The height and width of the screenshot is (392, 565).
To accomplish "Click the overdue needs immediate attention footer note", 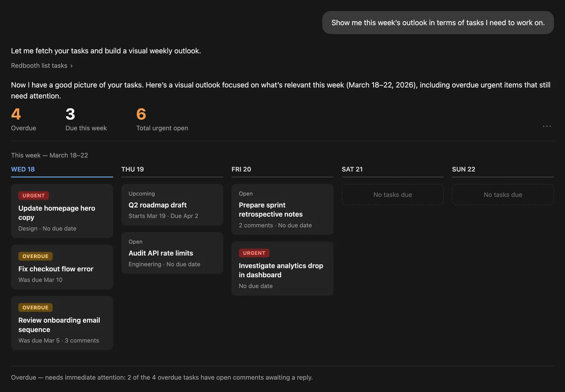I will [x=162, y=377].
